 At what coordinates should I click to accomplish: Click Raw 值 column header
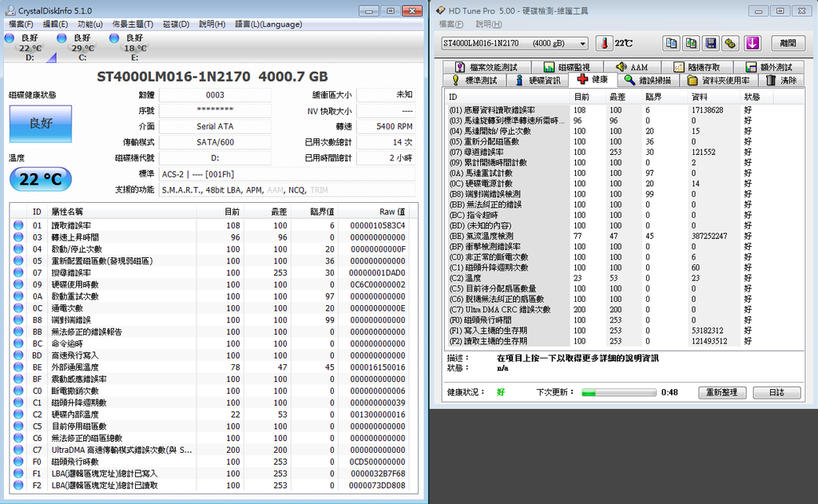pyautogui.click(x=372, y=212)
